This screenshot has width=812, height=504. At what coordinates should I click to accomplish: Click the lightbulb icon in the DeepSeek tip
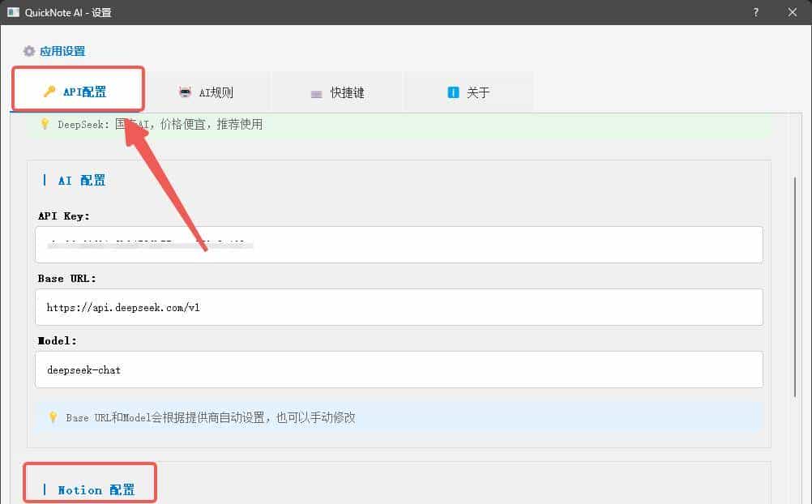pyautogui.click(x=43, y=124)
